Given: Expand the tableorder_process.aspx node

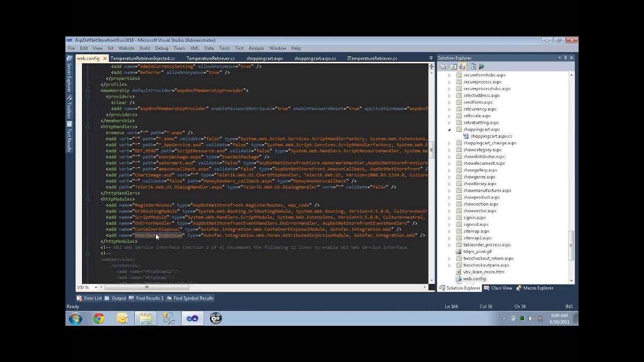Looking at the screenshot, I should 449,245.
